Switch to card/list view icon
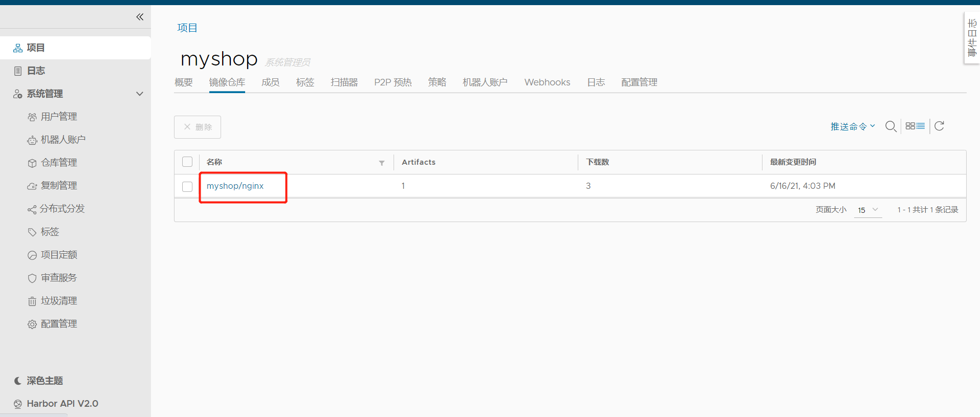Image resolution: width=980 pixels, height=417 pixels. coord(915,126)
